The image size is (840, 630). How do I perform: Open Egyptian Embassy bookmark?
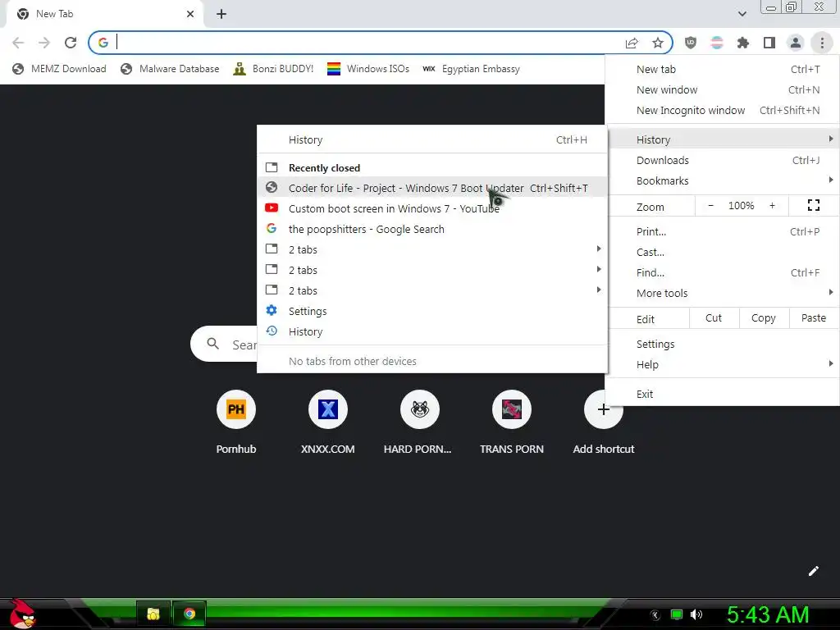click(472, 69)
